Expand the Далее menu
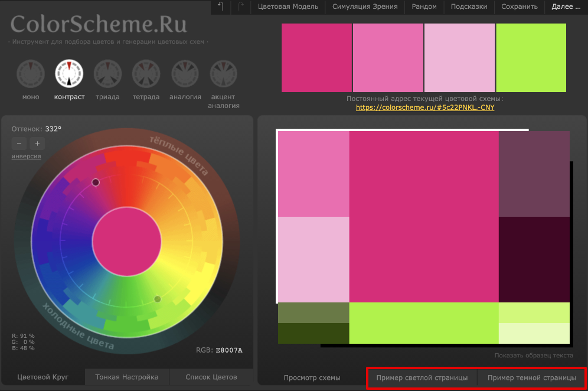Viewport: 588px width, 391px height. pos(566,7)
